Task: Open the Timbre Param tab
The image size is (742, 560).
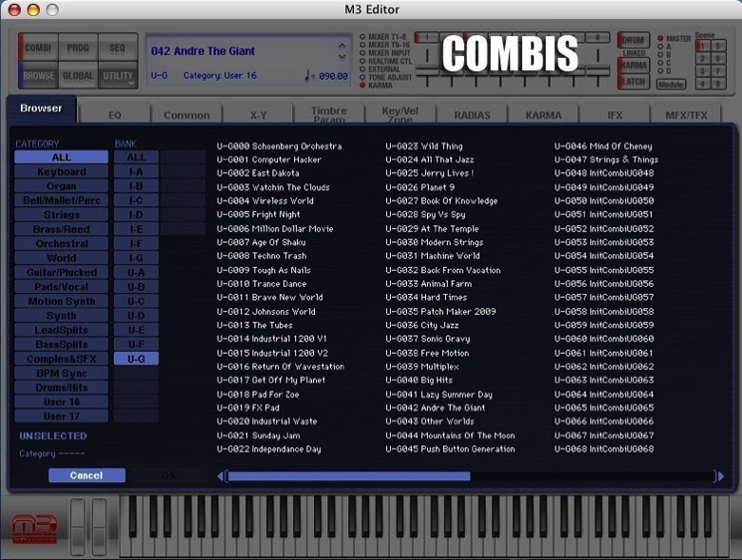Action: (329, 114)
